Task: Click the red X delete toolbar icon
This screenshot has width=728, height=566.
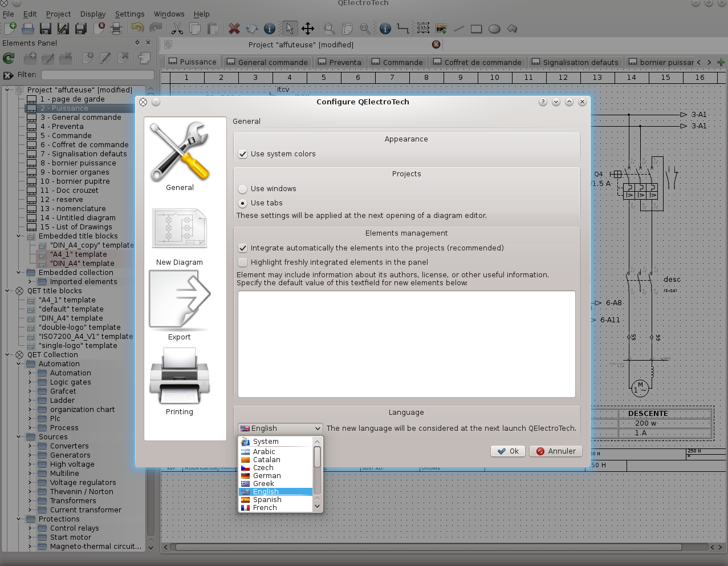Action: tap(234, 29)
